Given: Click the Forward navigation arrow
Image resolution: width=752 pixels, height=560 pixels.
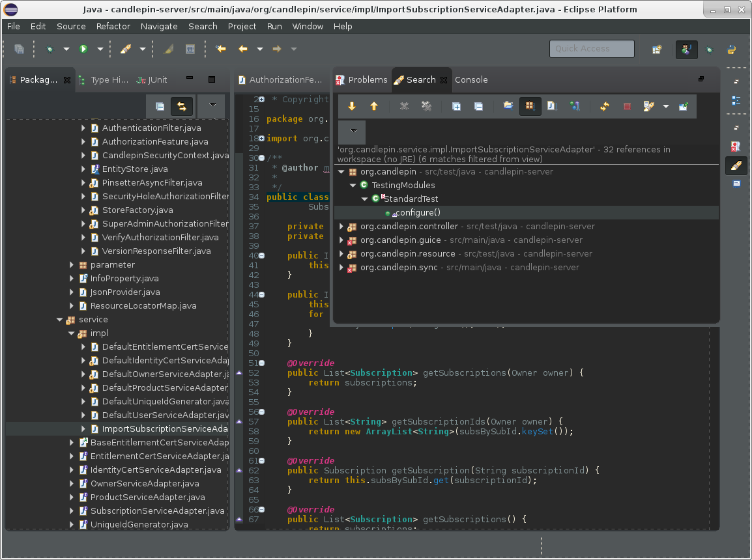Looking at the screenshot, I should (x=277, y=49).
